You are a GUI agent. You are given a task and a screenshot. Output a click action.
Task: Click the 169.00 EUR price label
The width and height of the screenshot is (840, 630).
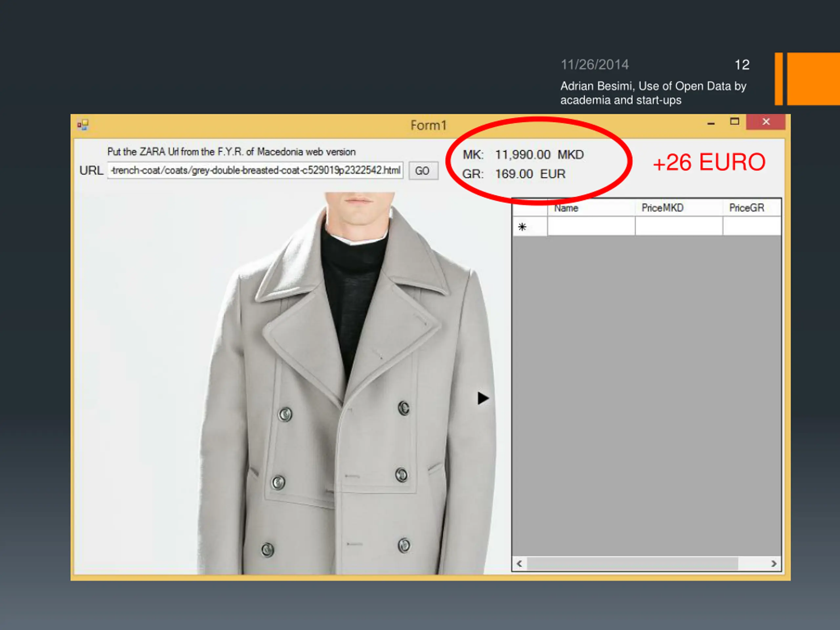pyautogui.click(x=530, y=174)
